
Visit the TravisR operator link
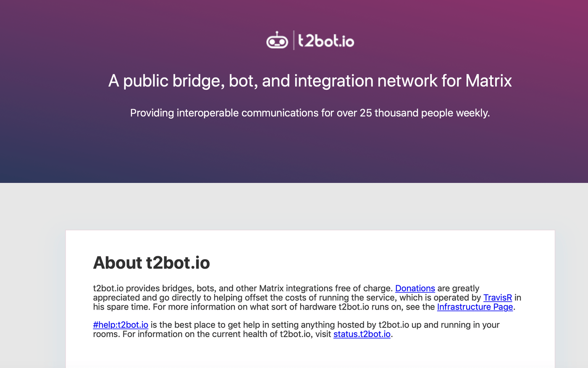pyautogui.click(x=497, y=297)
